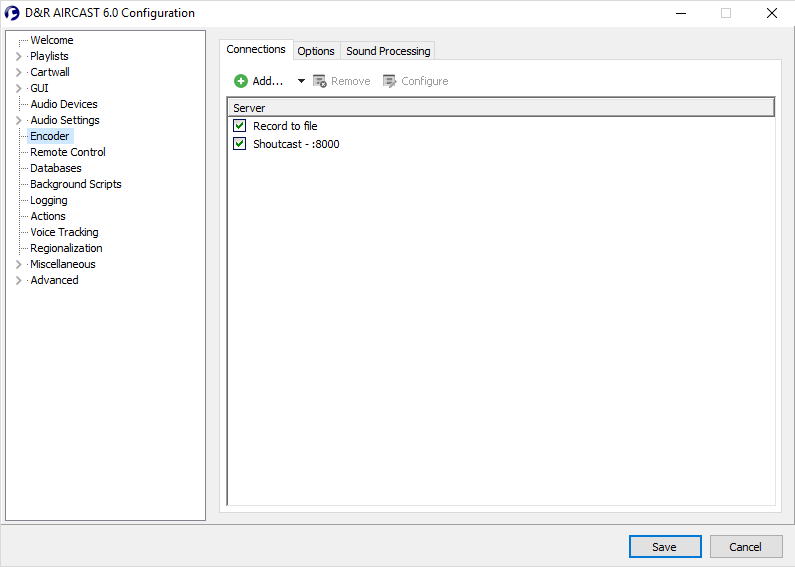Uncheck the Record to file checkbox

[239, 126]
